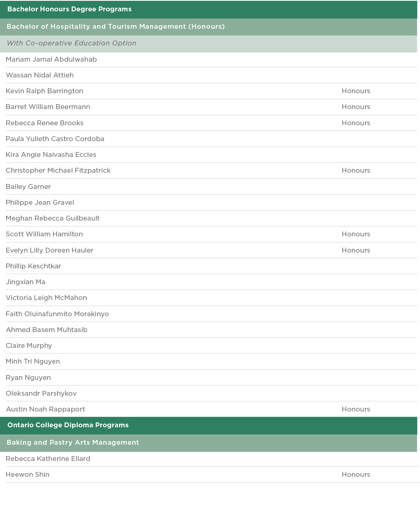Screen dimensions: 420x510
Task: Select Christopher Michael Fitzpatrick name
Action: pos(58,171)
